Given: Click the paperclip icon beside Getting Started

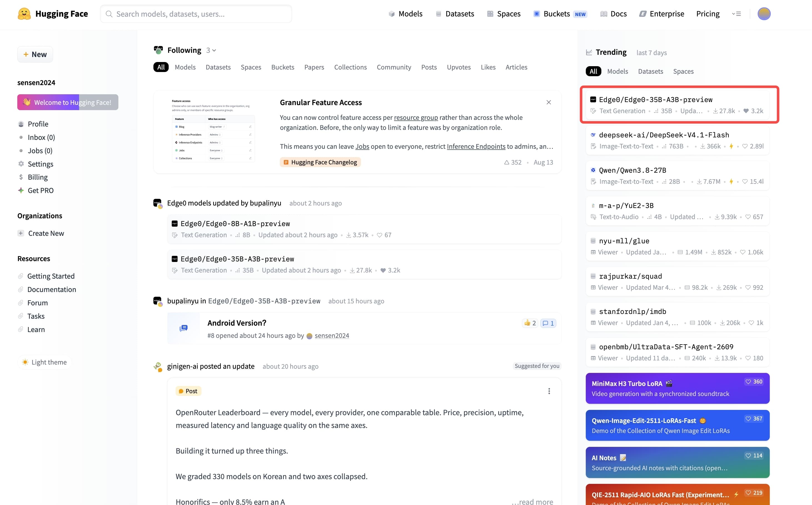Looking at the screenshot, I should (x=21, y=276).
